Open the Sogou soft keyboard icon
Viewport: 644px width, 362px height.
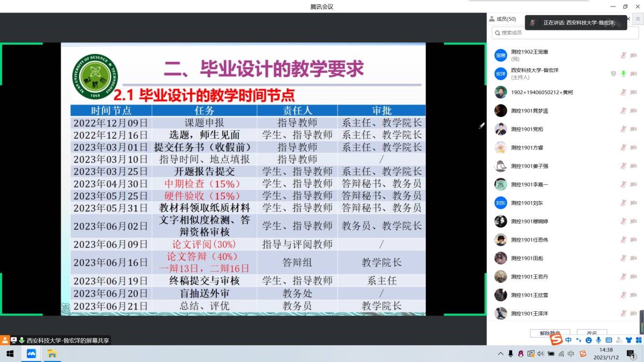tap(609, 340)
